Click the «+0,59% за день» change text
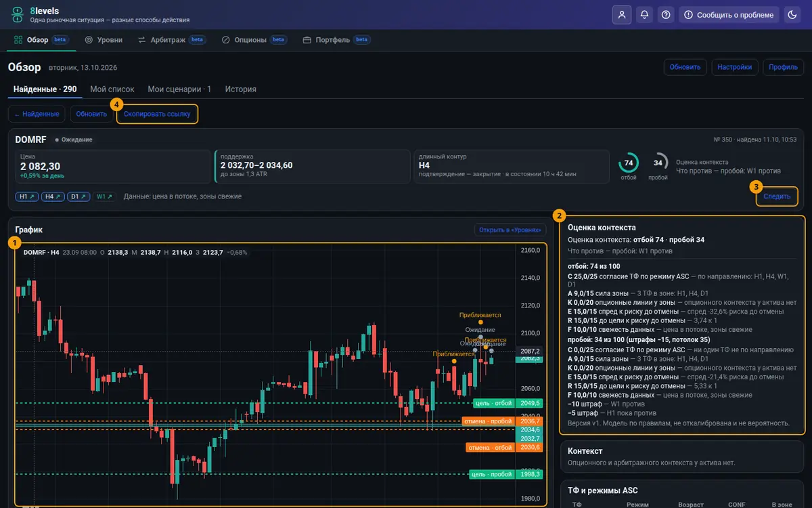 click(42, 175)
